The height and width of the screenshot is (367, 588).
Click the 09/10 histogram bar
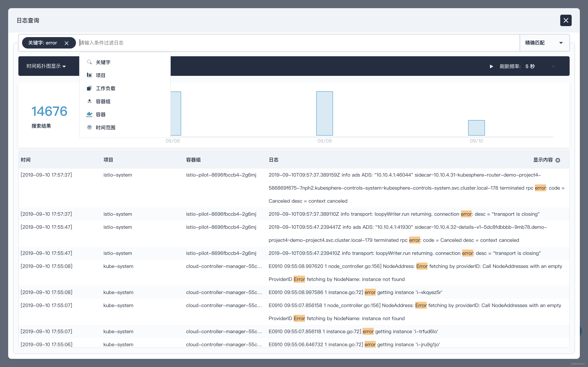point(476,128)
